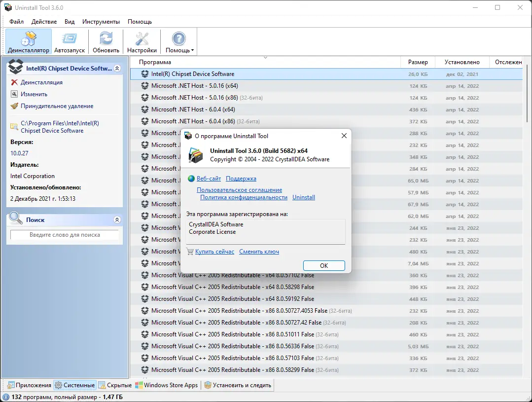Select Intel(R) Chipset Device Software row
Image resolution: width=532 pixels, height=402 pixels.
(x=326, y=74)
